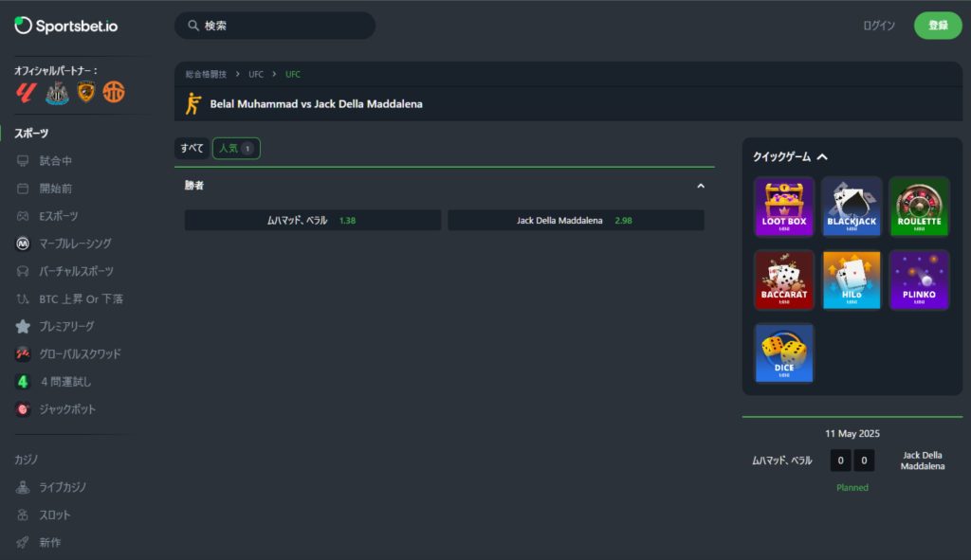Open プレミアリーグ in the sidebar
971x560 pixels.
click(67, 326)
